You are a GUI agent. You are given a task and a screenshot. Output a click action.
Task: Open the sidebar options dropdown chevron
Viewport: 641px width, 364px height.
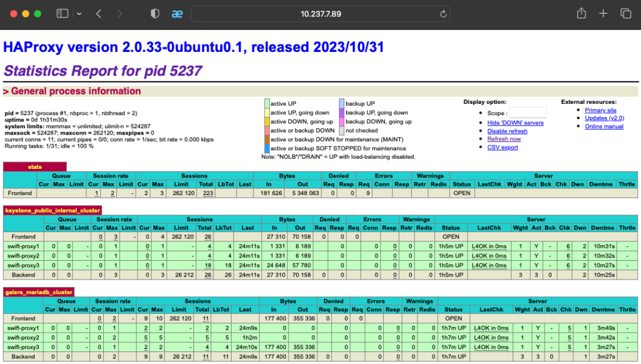tap(79, 14)
